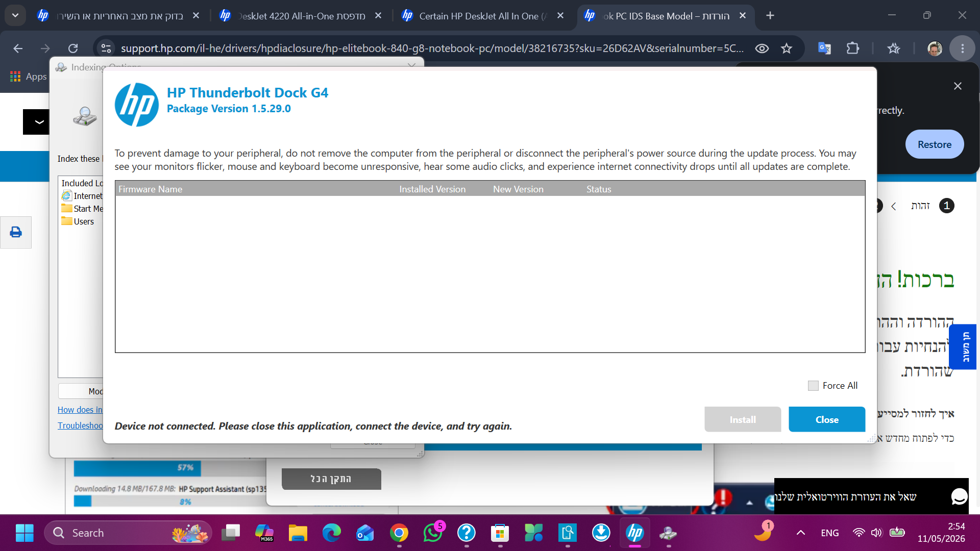Open Microsoft Edge from taskbar
Screen dimensions: 980x551
[332, 533]
